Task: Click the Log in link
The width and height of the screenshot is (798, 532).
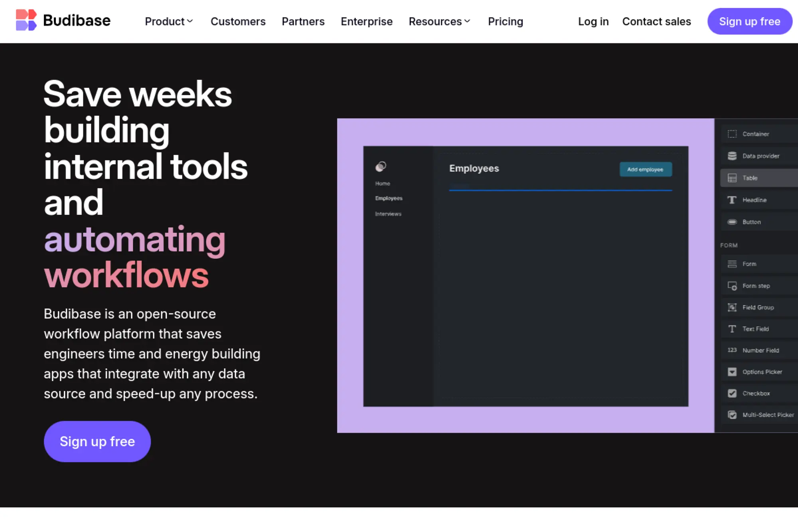Action: pos(593,22)
